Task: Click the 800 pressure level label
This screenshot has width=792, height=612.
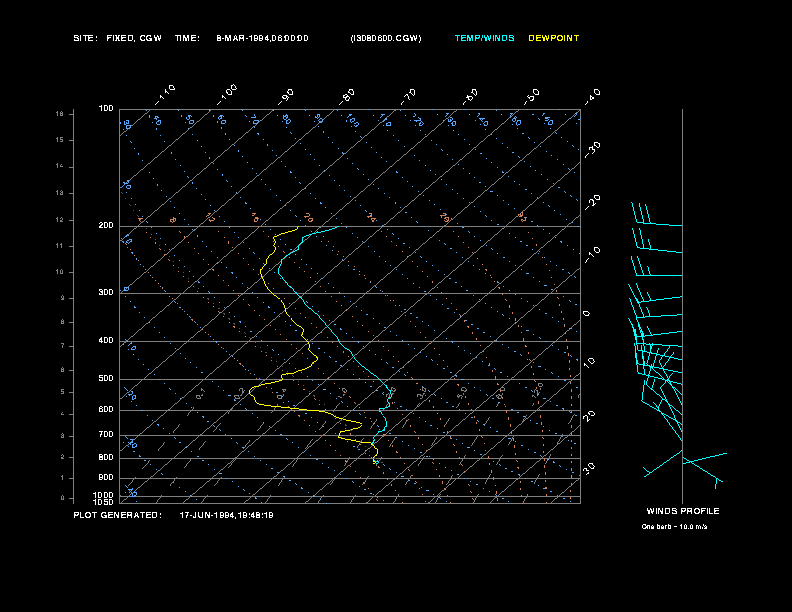Action: coord(106,457)
